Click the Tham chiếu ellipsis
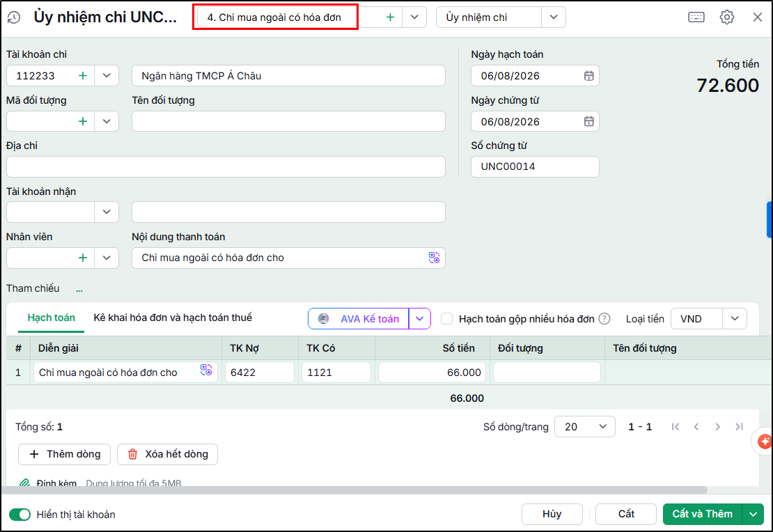The height and width of the screenshot is (532, 773). 79,290
